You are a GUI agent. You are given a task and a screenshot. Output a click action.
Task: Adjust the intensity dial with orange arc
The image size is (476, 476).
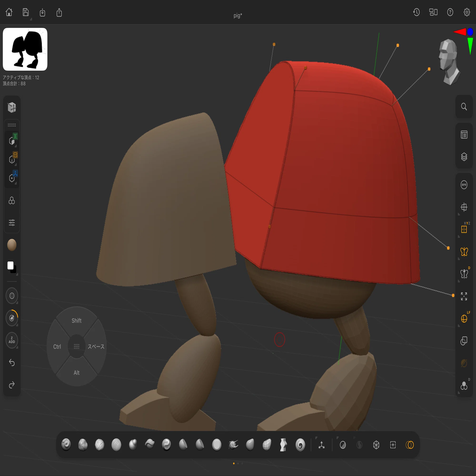[x=12, y=318]
